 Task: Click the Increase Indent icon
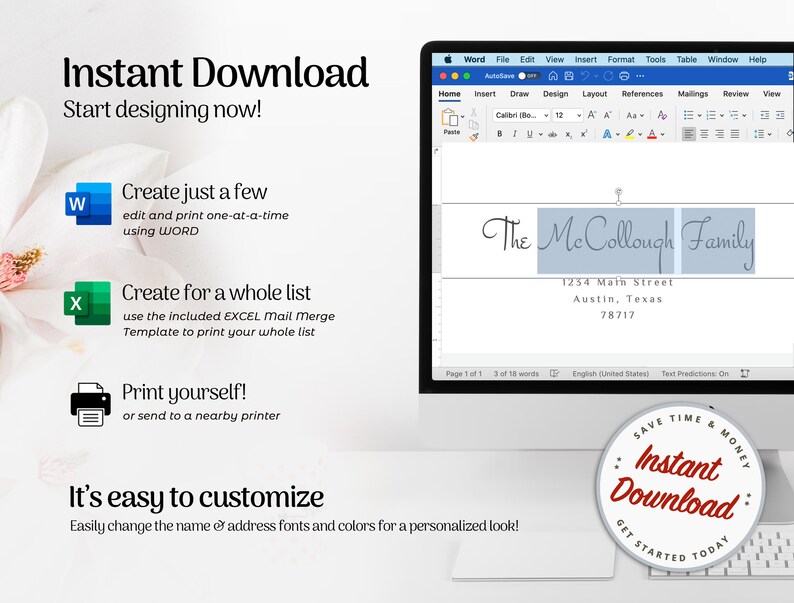click(x=780, y=115)
